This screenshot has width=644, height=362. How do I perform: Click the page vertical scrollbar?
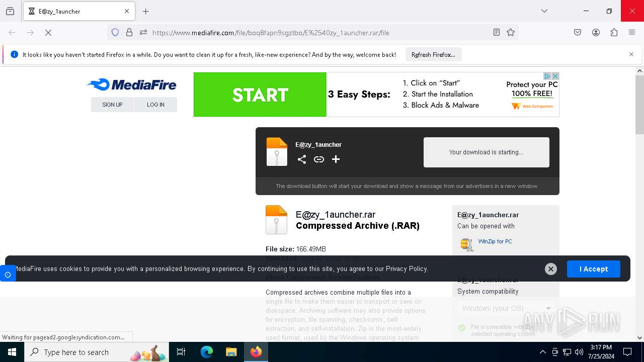(639, 105)
